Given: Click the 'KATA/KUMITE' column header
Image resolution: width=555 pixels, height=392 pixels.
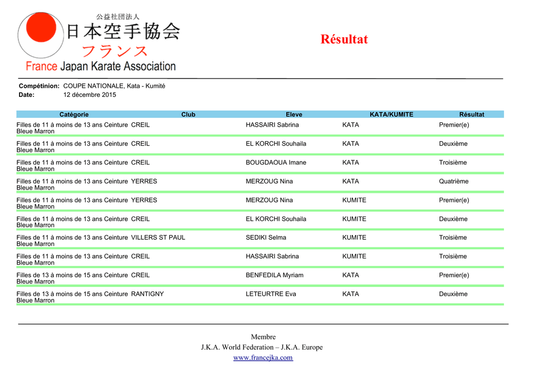Looking at the screenshot, I should 391,114.
